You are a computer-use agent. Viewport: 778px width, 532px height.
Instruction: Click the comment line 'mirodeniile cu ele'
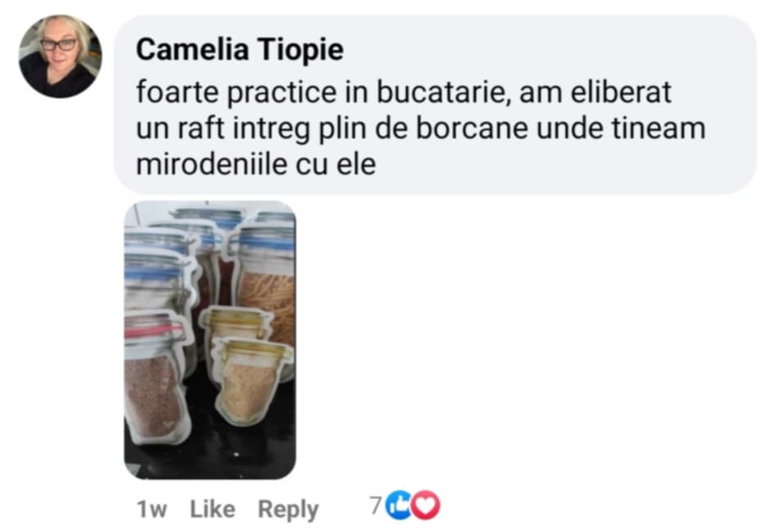pyautogui.click(x=256, y=165)
